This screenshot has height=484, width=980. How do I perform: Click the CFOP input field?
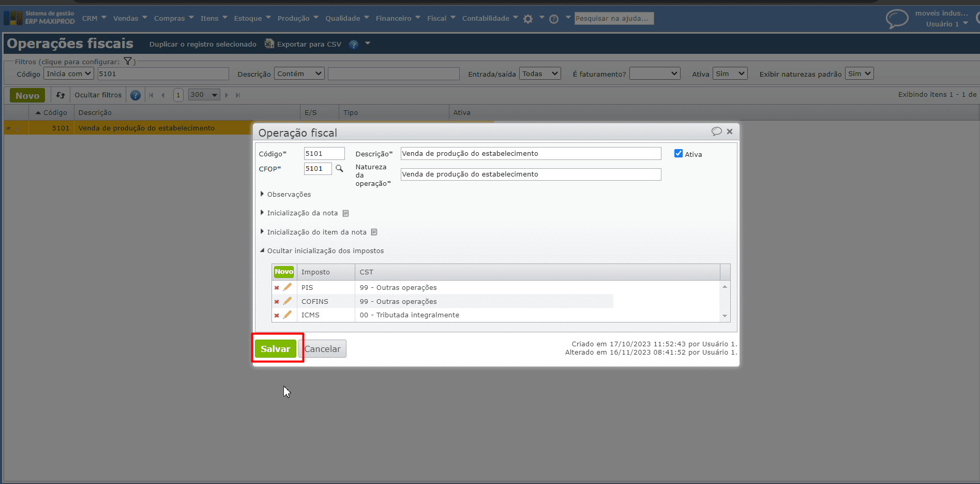pyautogui.click(x=318, y=169)
